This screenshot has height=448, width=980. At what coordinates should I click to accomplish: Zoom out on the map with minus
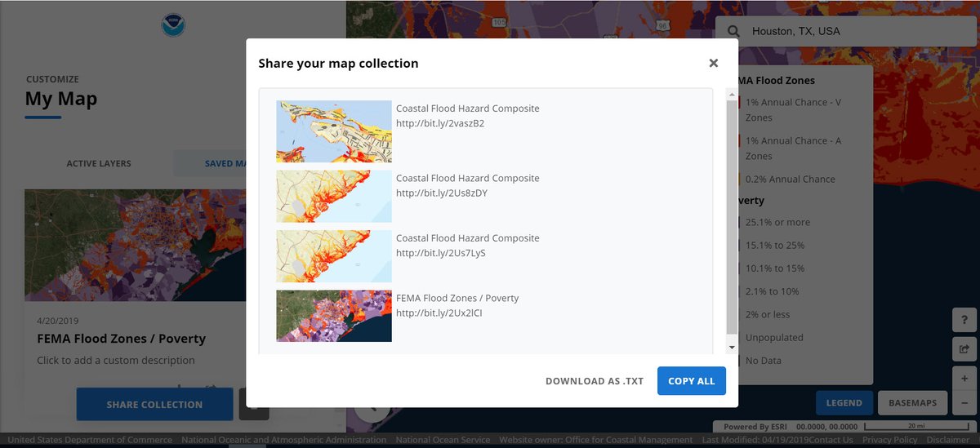click(x=964, y=402)
